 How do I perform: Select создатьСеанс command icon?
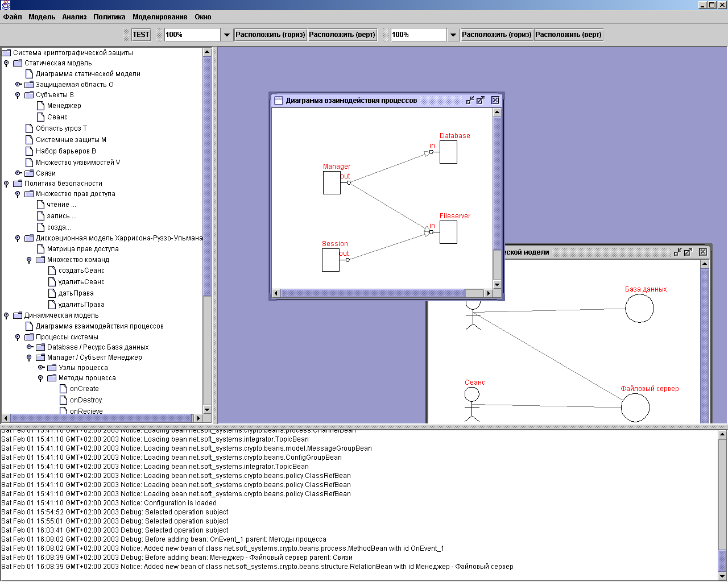pos(52,270)
